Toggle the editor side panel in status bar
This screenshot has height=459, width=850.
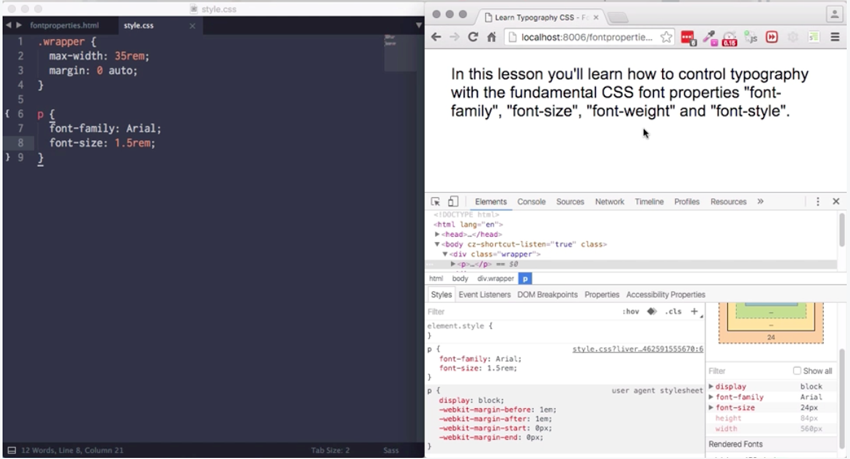click(11, 450)
